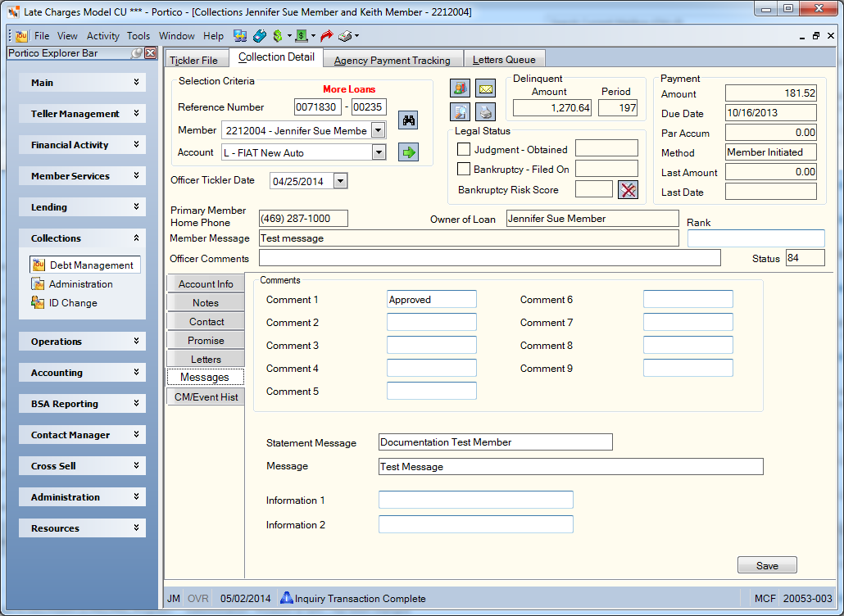Screen dimensions: 844x616
Task: Expand the Lending section
Action: (x=83, y=207)
